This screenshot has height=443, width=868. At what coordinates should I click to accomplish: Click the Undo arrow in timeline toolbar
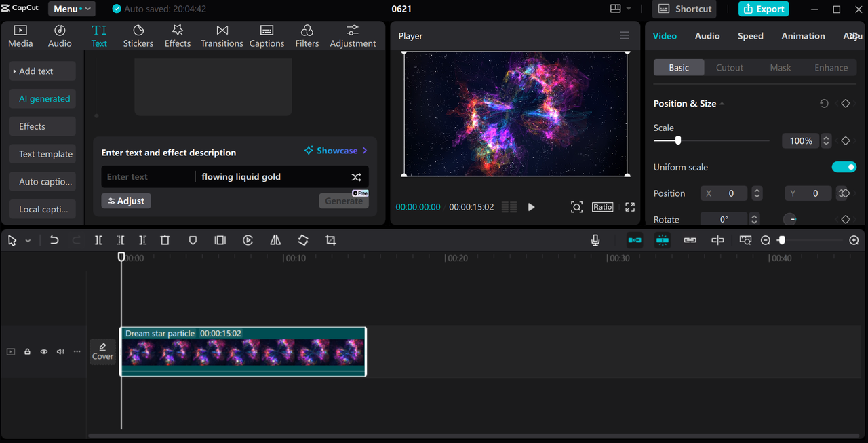point(54,240)
